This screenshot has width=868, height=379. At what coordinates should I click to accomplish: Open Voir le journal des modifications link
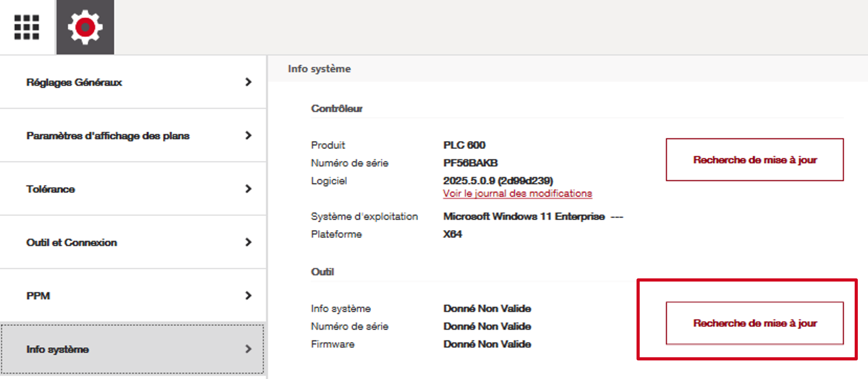tap(517, 194)
